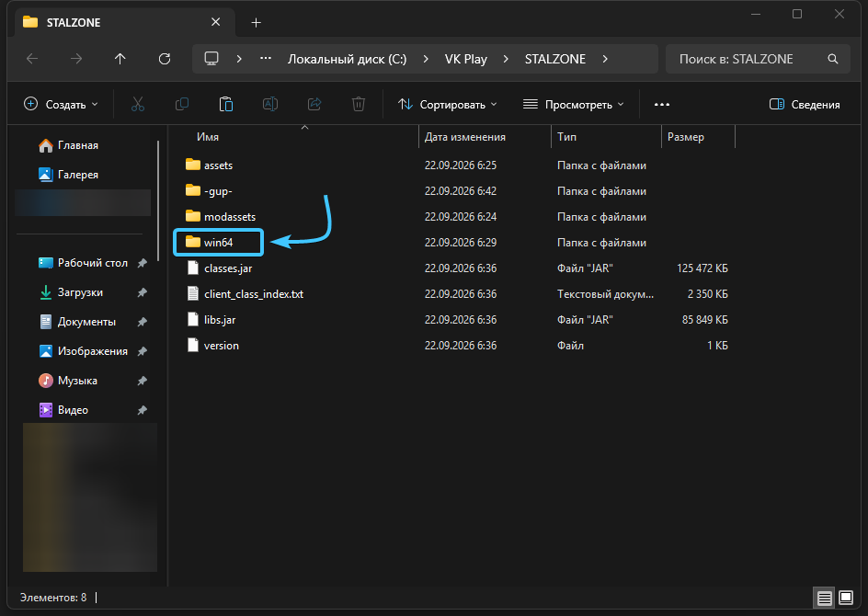Expand chevron after Локальный диск (C:)

point(426,59)
